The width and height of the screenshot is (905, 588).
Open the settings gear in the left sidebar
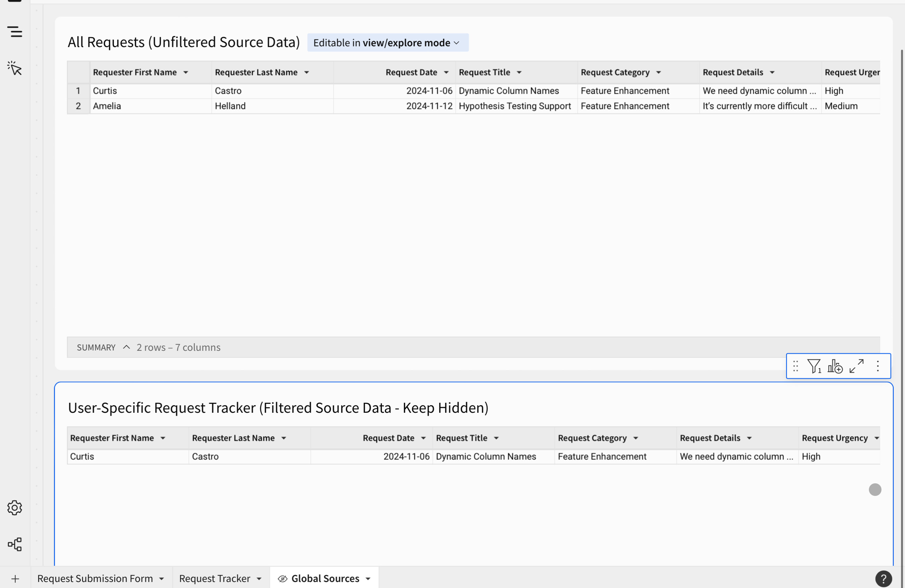point(15,508)
